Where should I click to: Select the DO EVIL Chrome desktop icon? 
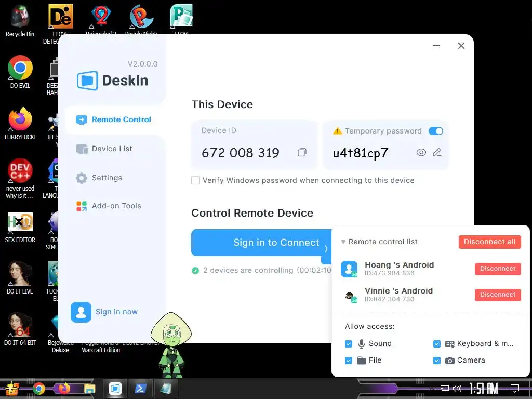point(20,72)
